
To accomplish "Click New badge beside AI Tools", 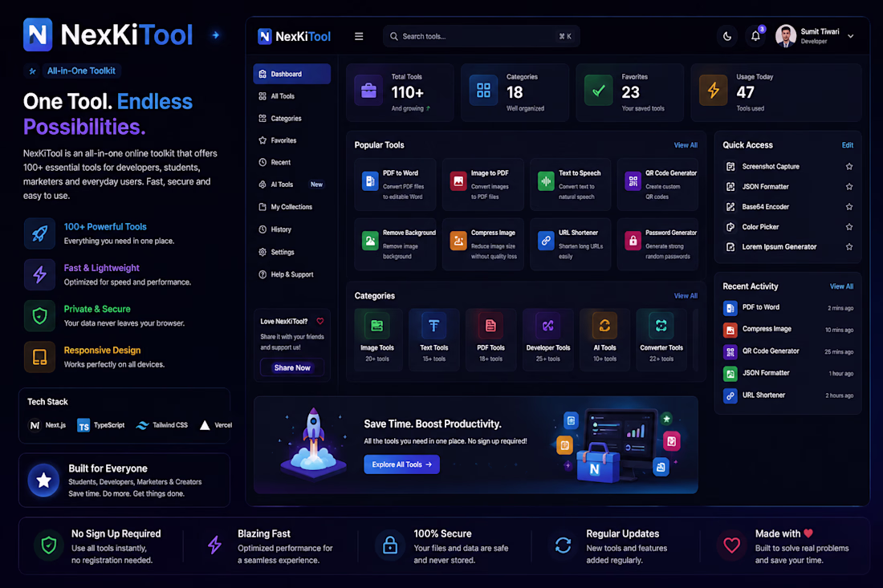I will coord(316,185).
